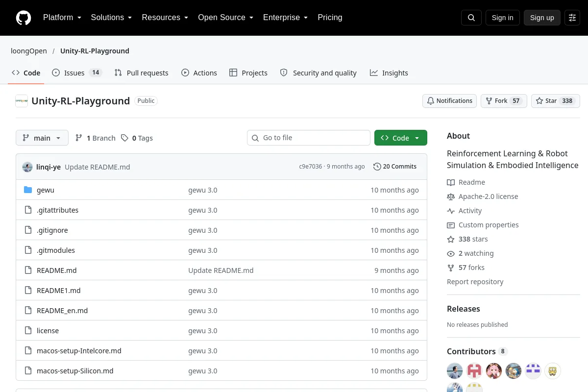Switch to the Code tab
Screen dimensions: 588x392
click(26, 73)
